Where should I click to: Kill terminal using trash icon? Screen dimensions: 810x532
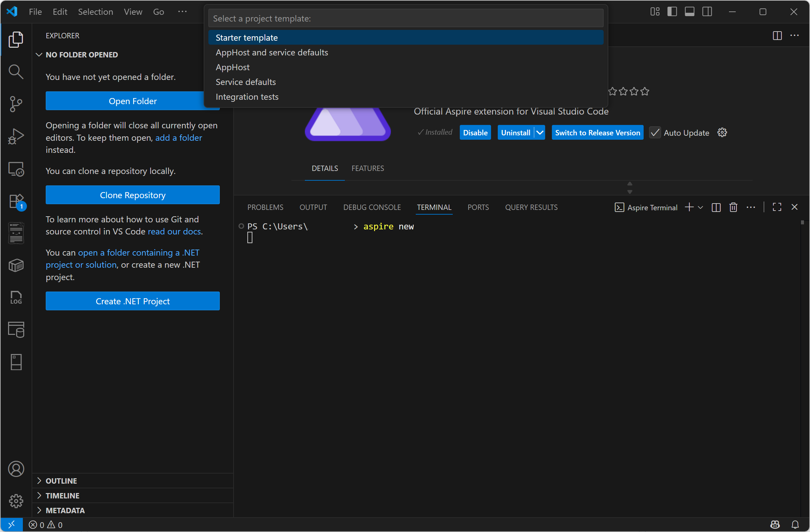click(x=733, y=207)
